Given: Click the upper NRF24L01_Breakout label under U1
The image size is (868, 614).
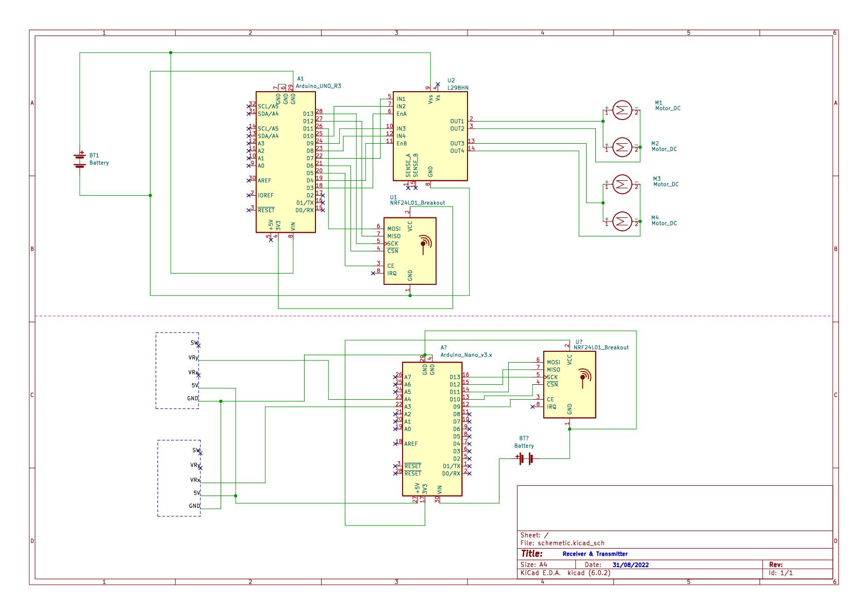Looking at the screenshot, I should [x=418, y=203].
